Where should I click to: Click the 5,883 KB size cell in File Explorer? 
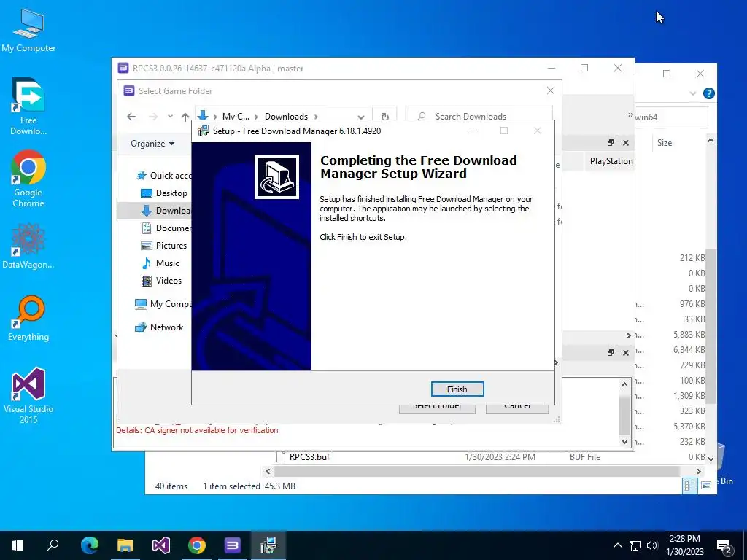[689, 335]
